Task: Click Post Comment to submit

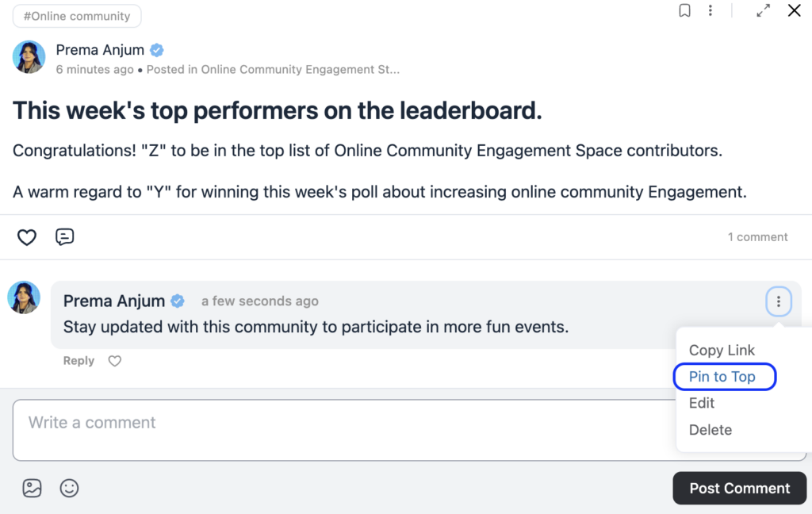Action: 739,488
